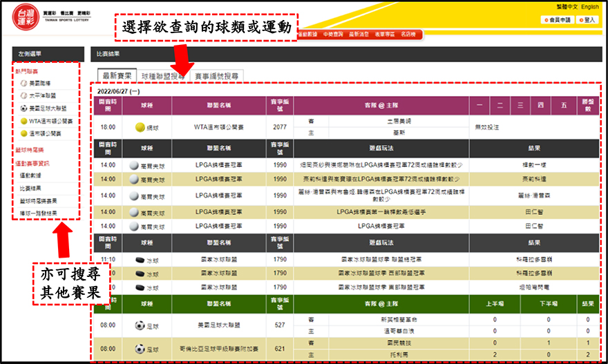The image size is (608, 364).
Task: Open the 賽事編號搜尋 tab
Action: [x=216, y=76]
